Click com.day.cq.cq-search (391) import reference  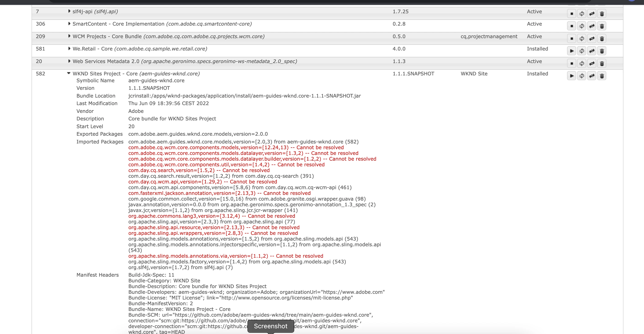point(279,176)
